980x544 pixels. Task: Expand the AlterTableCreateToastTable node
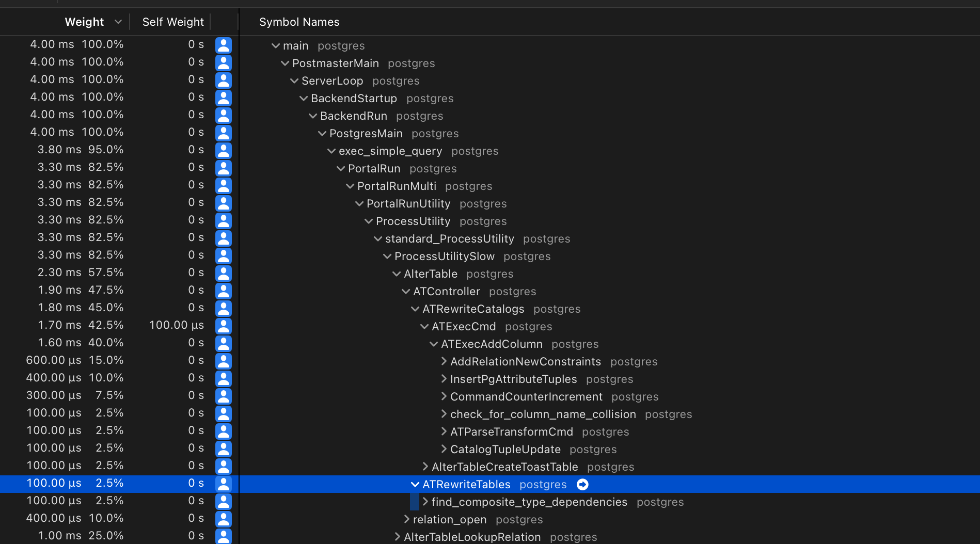click(x=425, y=467)
